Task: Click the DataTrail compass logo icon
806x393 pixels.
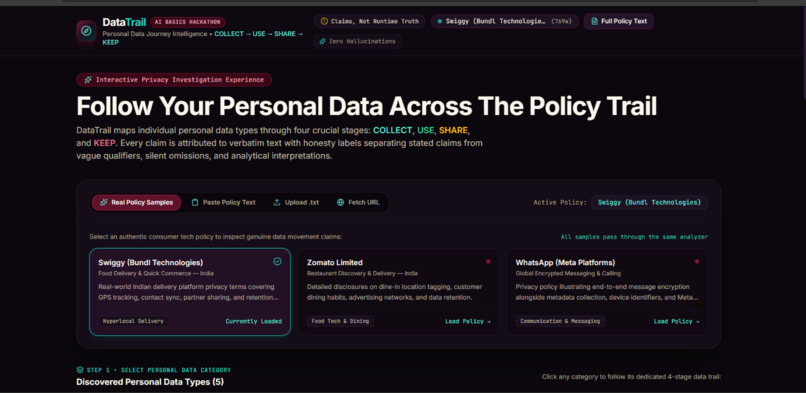Action: pos(86,31)
